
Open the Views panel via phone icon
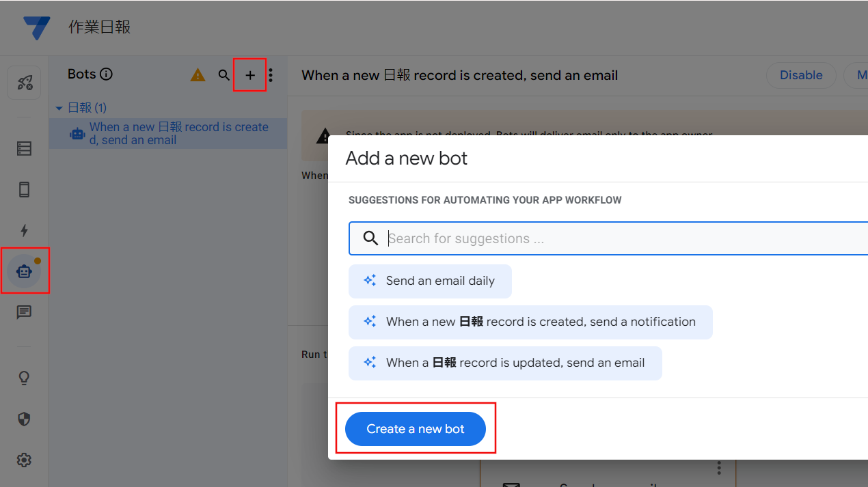click(24, 189)
